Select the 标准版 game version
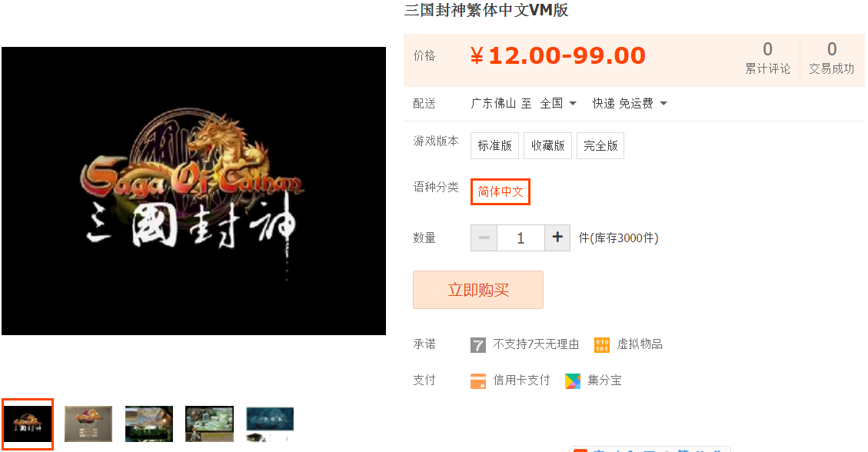Screen dimensions: 868x452 tap(495, 145)
